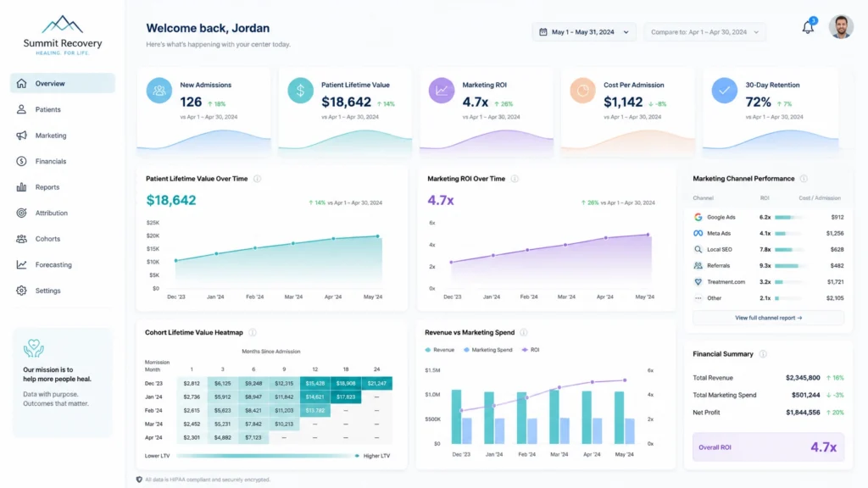Screen dimensions: 868x488
Task: Click the $21,247 heatmap cell
Action: pos(376,384)
